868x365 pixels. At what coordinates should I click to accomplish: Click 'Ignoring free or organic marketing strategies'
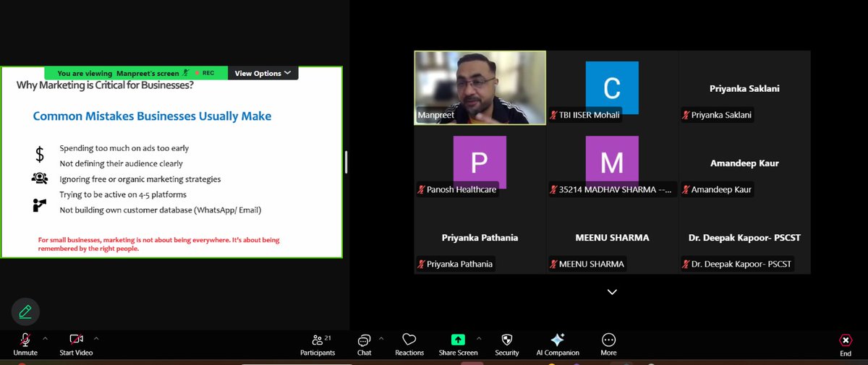coord(140,179)
